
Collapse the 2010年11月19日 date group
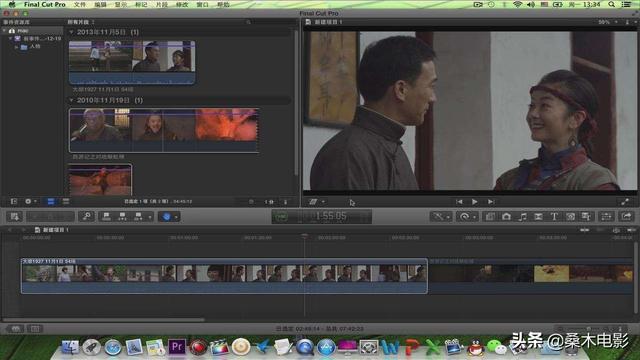[71, 100]
